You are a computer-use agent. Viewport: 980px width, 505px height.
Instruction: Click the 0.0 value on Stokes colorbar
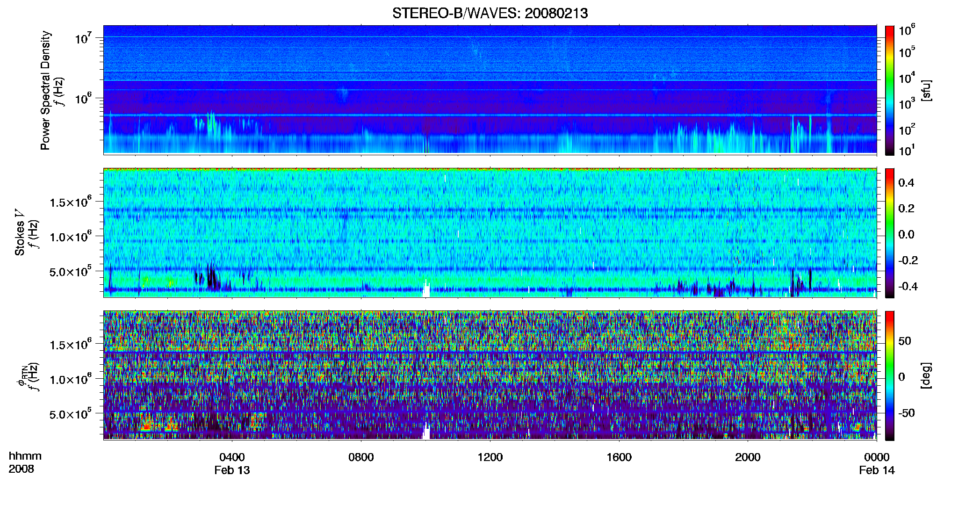906,235
